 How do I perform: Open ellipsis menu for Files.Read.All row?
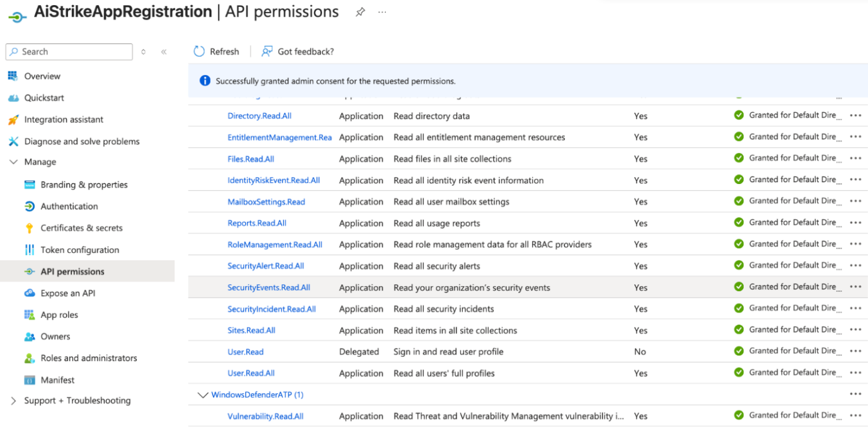tap(855, 159)
